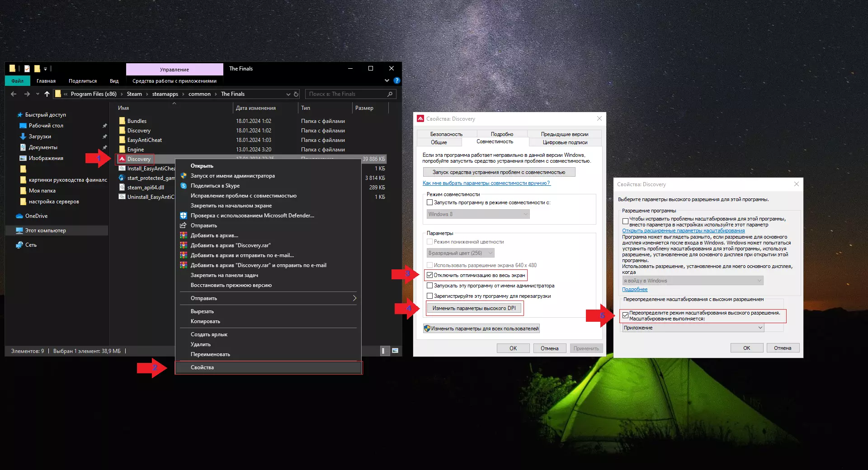Screen dimensions: 868x470
Task: Switch to details view icon in status bar
Action: [384, 351]
